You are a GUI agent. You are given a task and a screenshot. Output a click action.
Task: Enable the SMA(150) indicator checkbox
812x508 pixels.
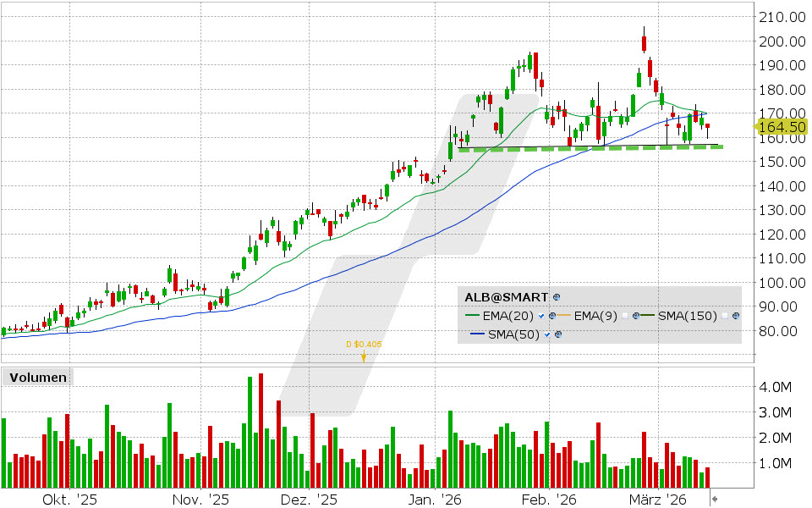[x=724, y=315]
